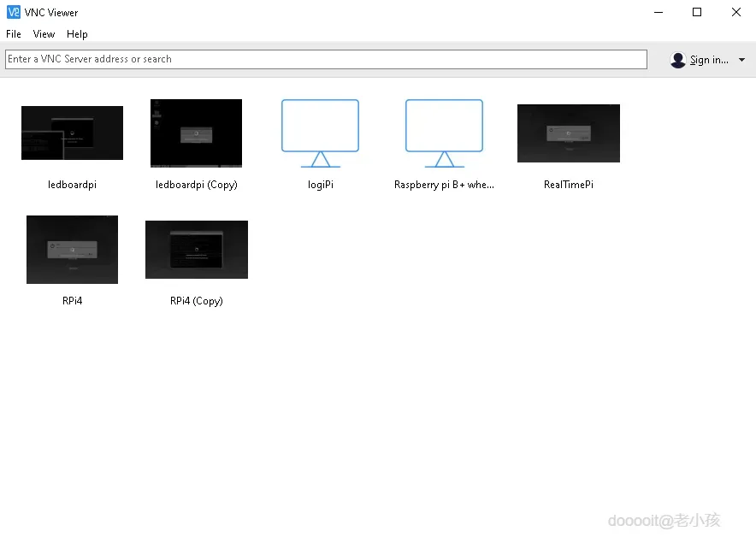Click the 'logiPi' label text
This screenshot has height=537, width=756.
point(321,185)
